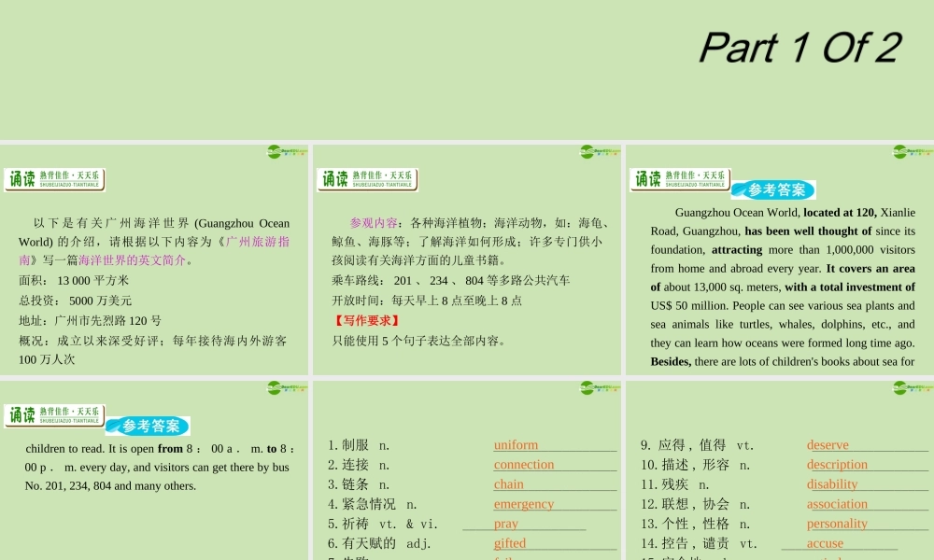
Task: Click the answer word 'disability'
Action: tap(832, 483)
